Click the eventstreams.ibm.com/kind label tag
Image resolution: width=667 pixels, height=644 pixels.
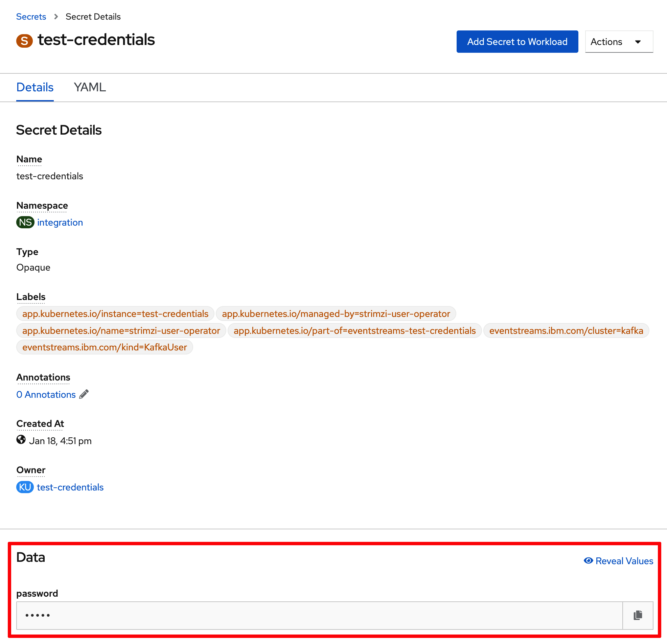click(104, 347)
